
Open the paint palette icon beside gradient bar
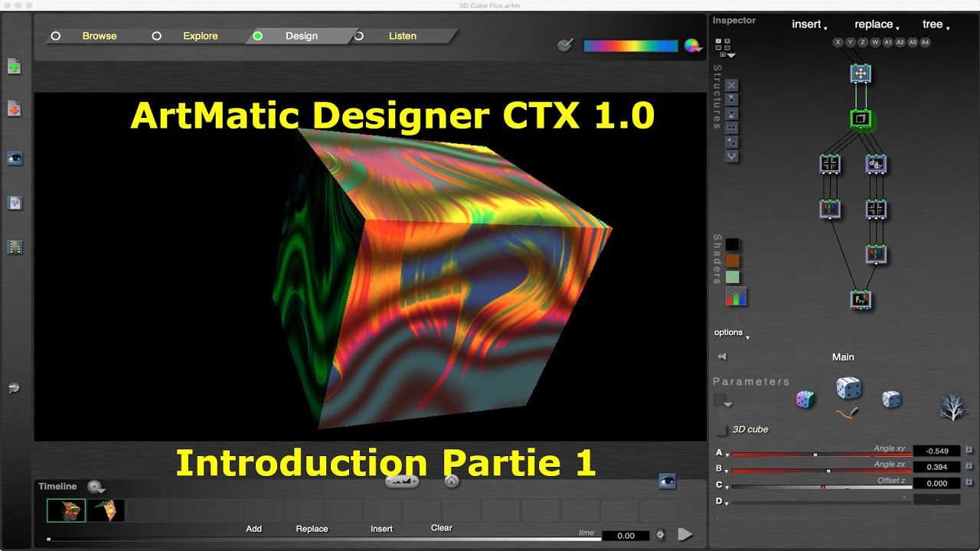tap(565, 46)
